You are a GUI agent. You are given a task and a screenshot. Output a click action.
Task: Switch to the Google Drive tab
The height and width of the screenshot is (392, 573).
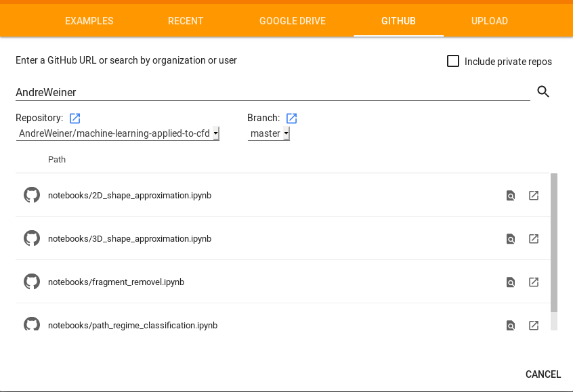coord(293,21)
